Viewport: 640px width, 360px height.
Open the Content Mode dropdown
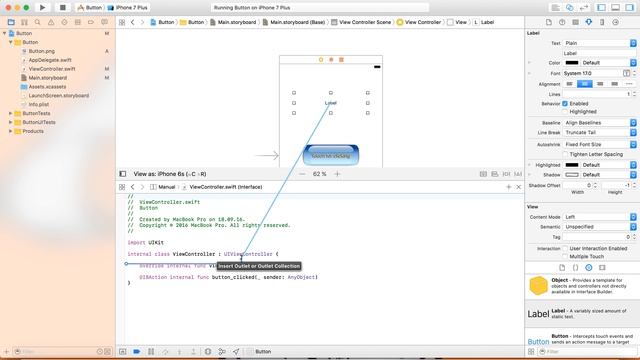(599, 217)
